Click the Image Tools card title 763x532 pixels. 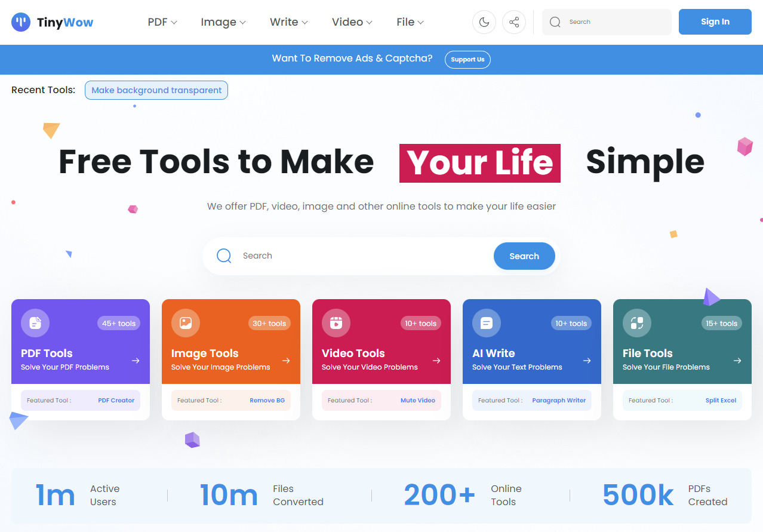[205, 353]
